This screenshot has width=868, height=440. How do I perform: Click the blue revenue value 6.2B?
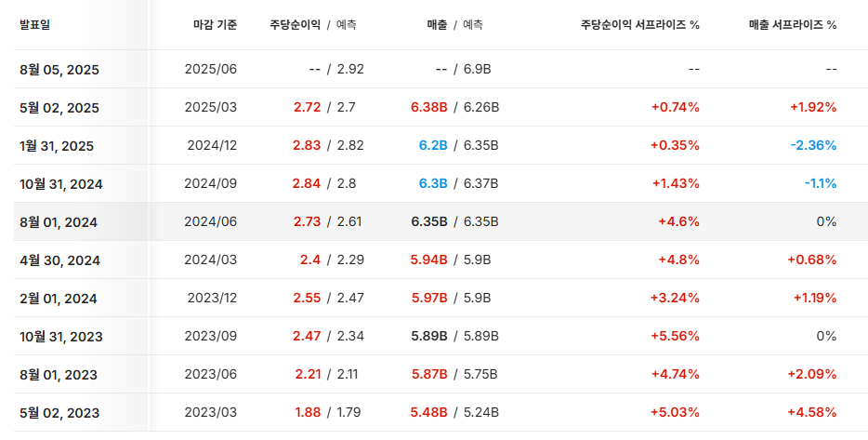433,146
